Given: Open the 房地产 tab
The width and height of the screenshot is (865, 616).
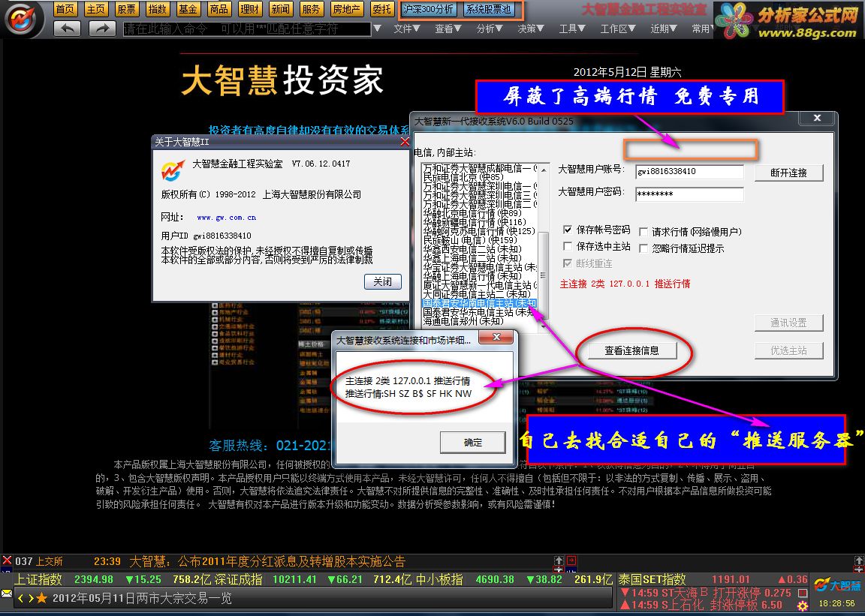Looking at the screenshot, I should coord(346,9).
